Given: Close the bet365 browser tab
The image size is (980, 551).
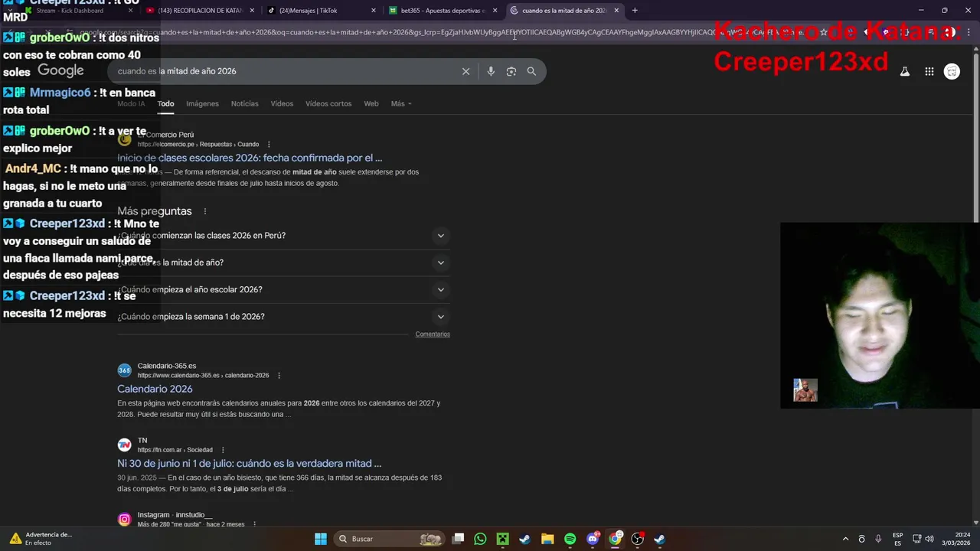Looking at the screenshot, I should 495,11.
